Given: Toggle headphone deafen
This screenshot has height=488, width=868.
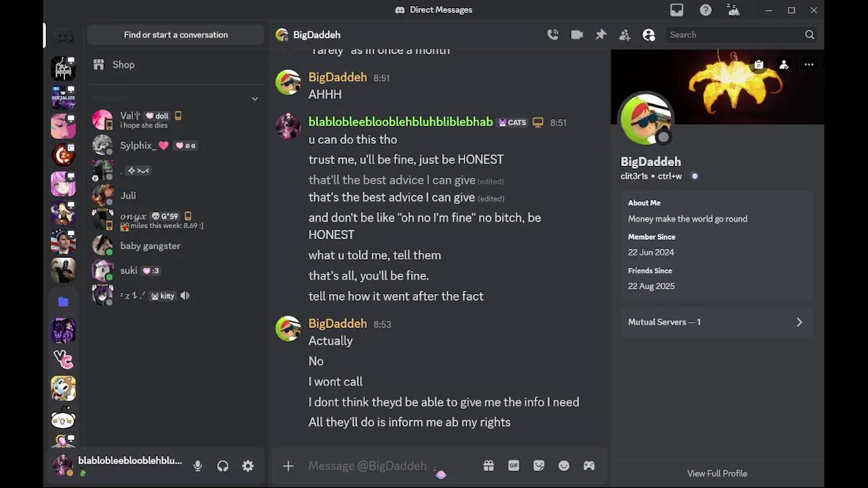Looking at the screenshot, I should tap(222, 466).
